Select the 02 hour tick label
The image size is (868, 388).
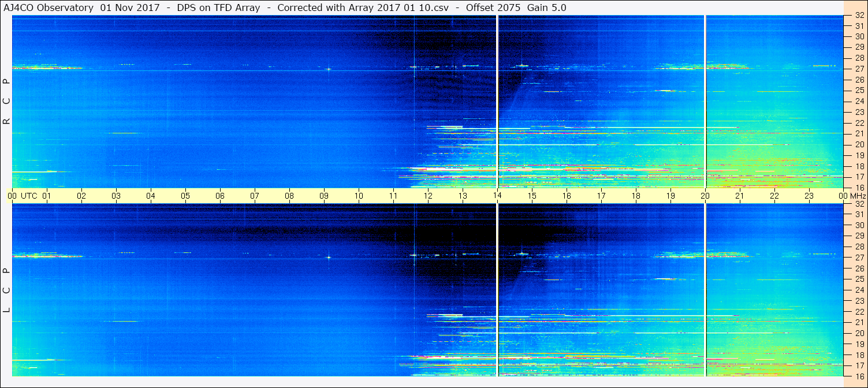[81, 196]
